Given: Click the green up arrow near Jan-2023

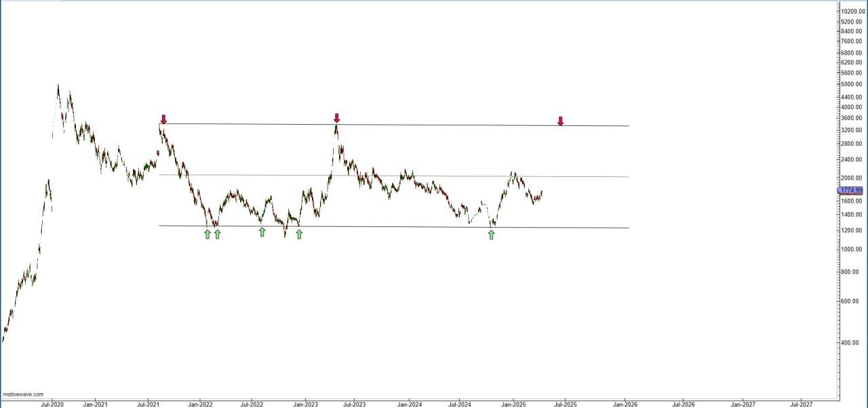Looking at the screenshot, I should [x=299, y=234].
